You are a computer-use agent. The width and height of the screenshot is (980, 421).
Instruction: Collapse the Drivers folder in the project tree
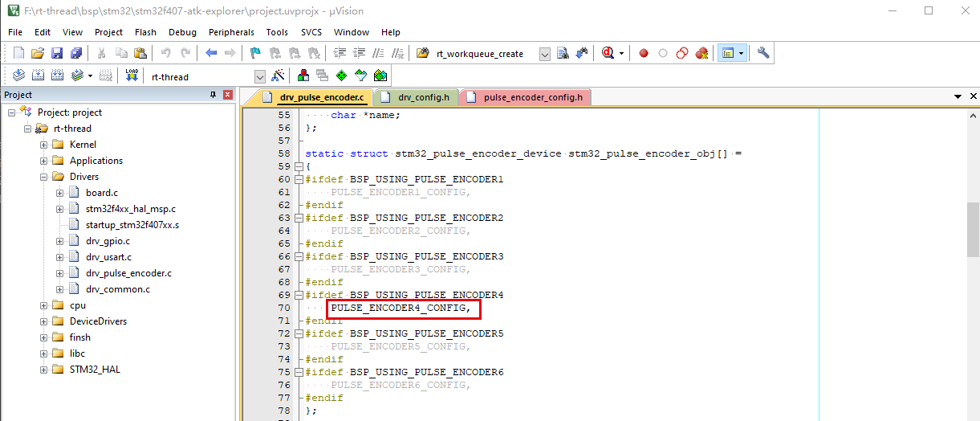coord(44,177)
